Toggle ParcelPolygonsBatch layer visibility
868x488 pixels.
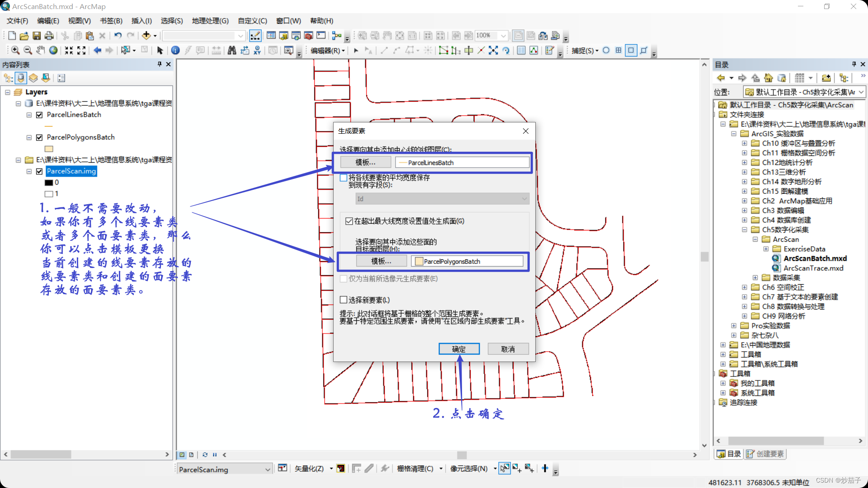[39, 137]
